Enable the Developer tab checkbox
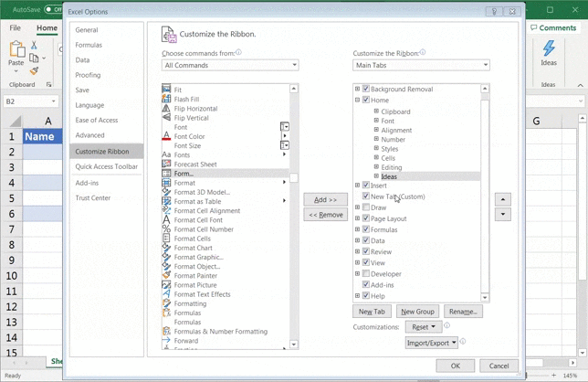Viewport: 588px width, 382px height. tap(366, 273)
